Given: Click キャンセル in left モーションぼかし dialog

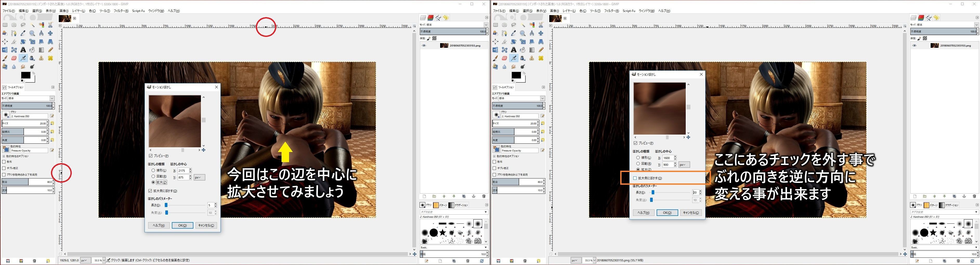Looking at the screenshot, I should coord(206,226).
